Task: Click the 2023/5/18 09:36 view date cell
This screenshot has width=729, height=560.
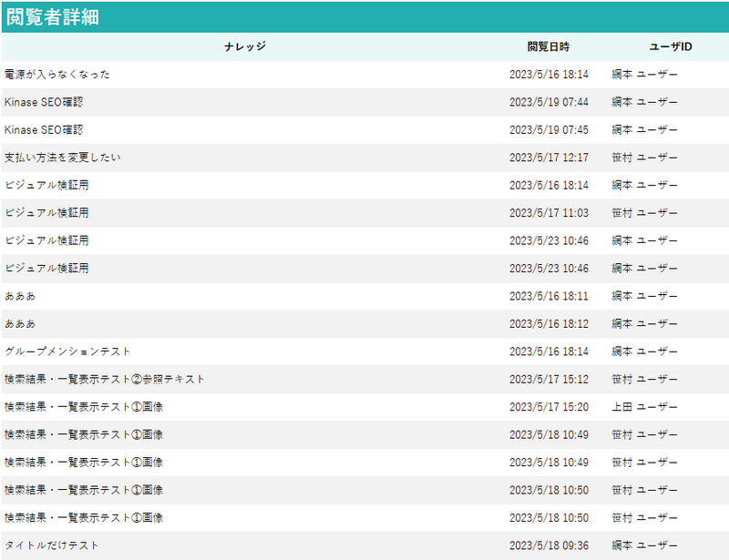Action: (x=549, y=545)
